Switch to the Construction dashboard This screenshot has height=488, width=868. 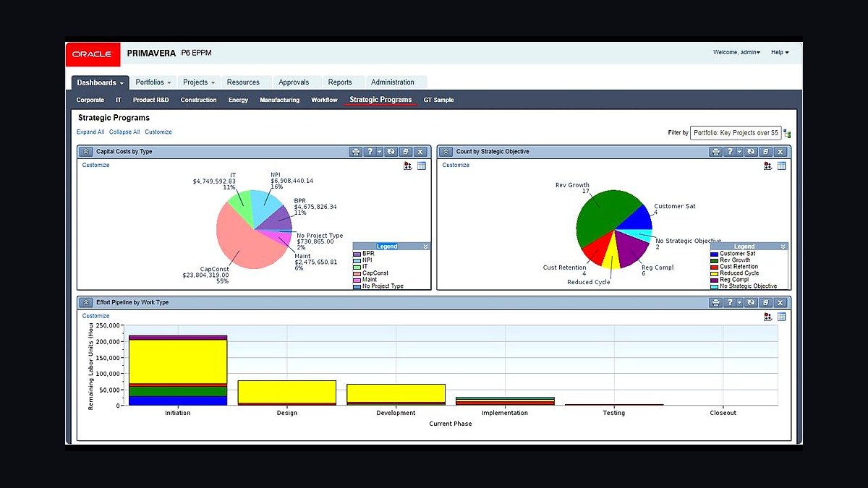coord(199,100)
